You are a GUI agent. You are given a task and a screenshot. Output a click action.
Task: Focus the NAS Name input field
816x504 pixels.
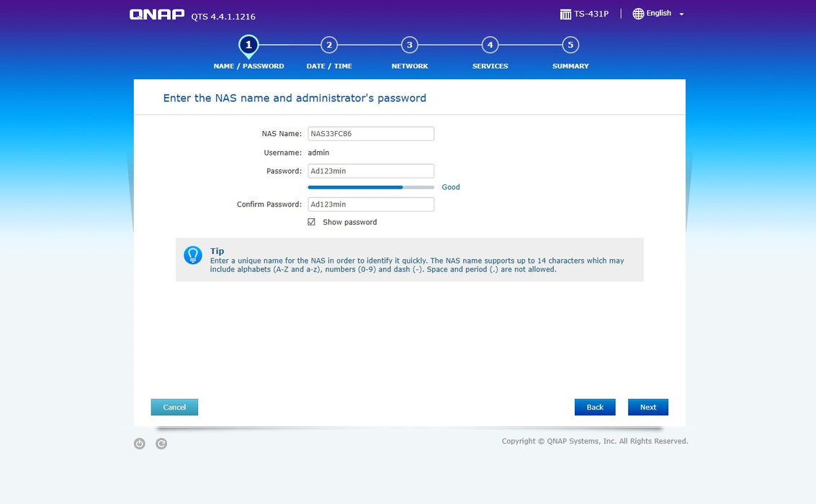371,134
